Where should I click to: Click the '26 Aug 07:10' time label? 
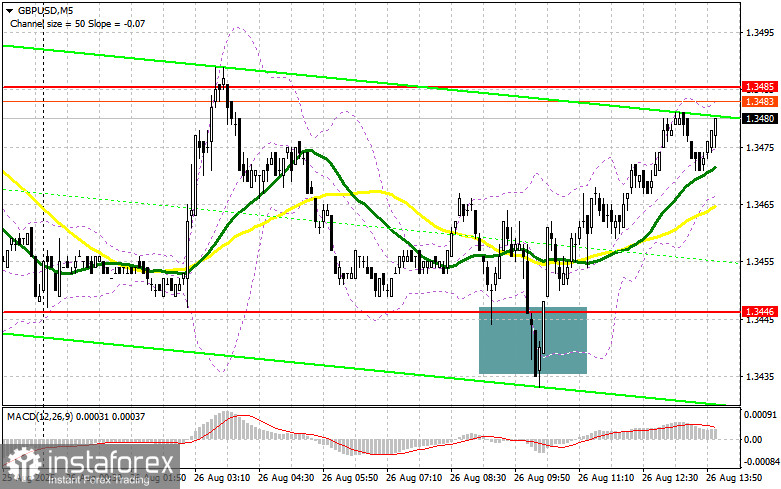pos(414,478)
